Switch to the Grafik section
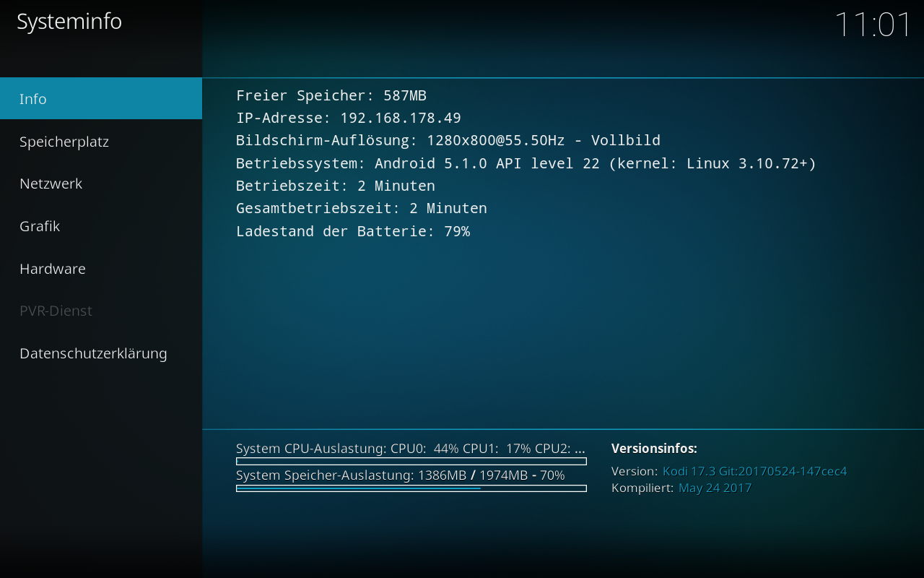 pyautogui.click(x=101, y=225)
